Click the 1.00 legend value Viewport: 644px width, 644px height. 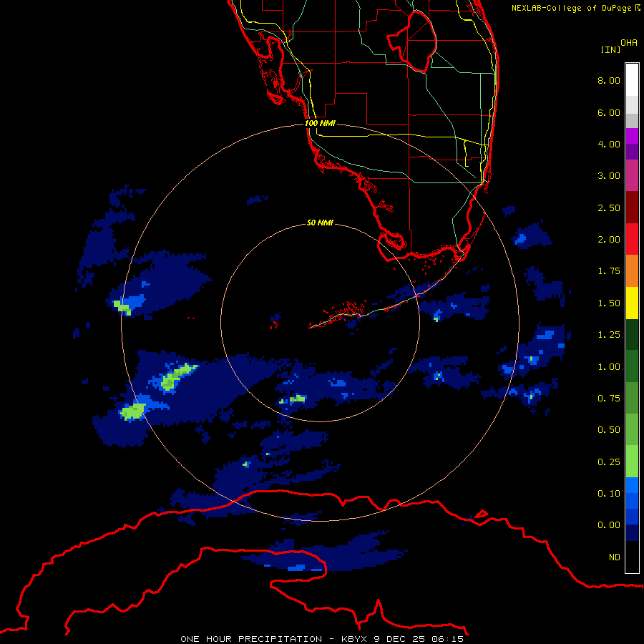click(609, 367)
